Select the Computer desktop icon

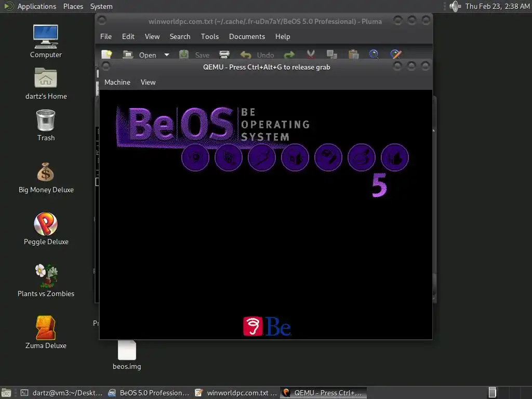click(x=46, y=41)
